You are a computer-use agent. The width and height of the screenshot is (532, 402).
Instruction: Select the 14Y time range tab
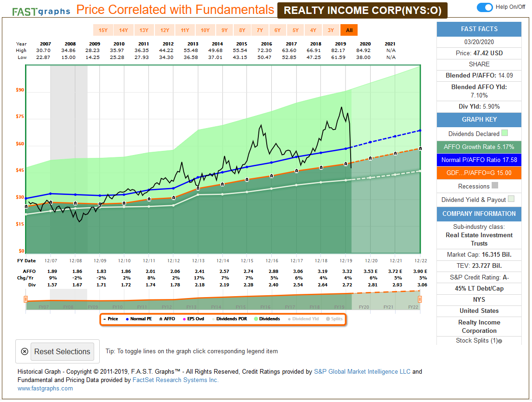pos(123,30)
